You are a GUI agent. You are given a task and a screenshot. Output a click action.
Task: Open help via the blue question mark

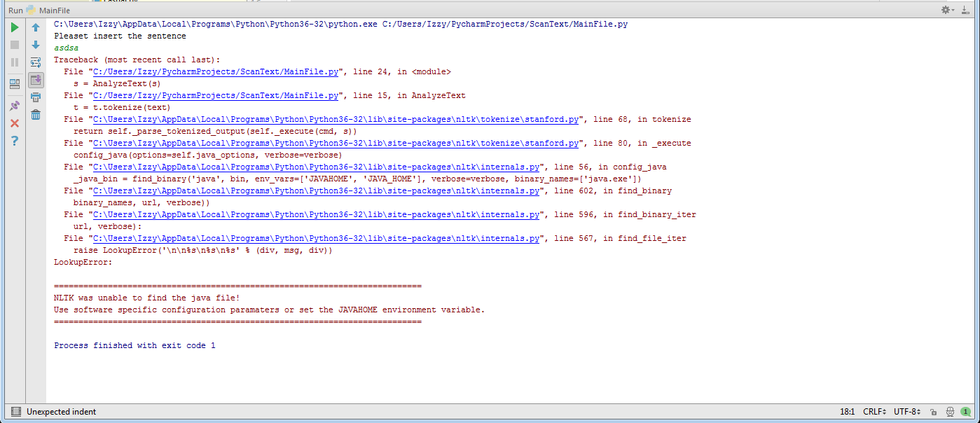point(15,141)
